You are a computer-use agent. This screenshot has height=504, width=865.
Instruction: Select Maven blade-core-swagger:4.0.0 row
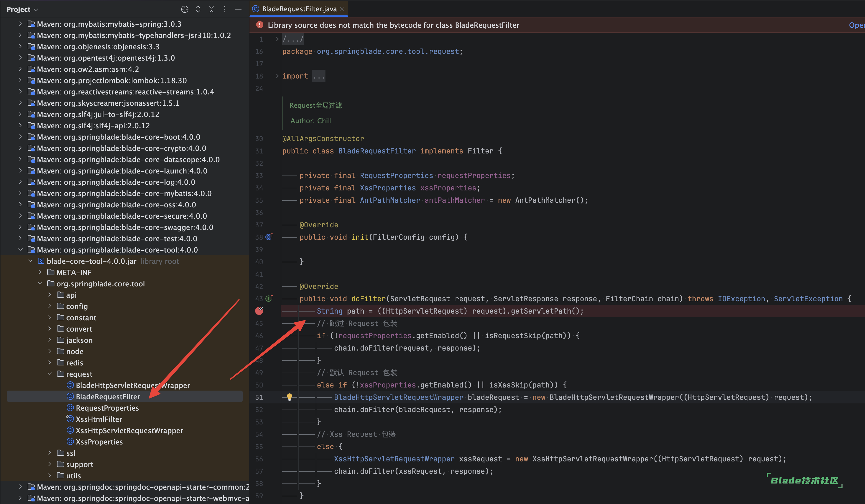(124, 227)
